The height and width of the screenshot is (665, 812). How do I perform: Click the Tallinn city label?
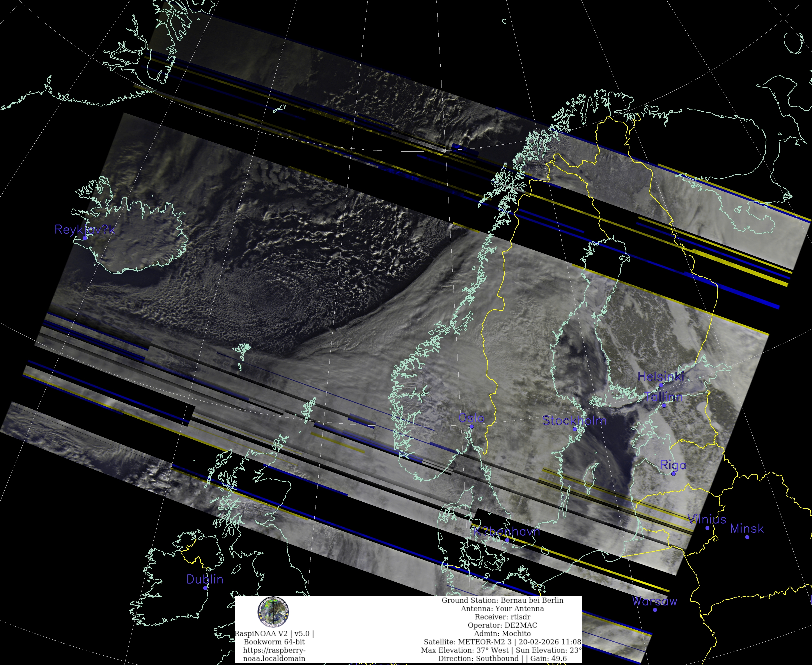point(663,397)
